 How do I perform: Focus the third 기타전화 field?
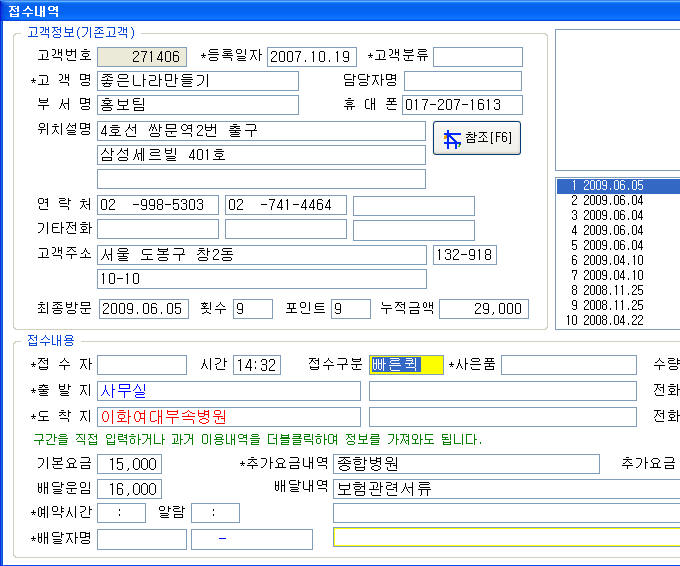[x=414, y=230]
